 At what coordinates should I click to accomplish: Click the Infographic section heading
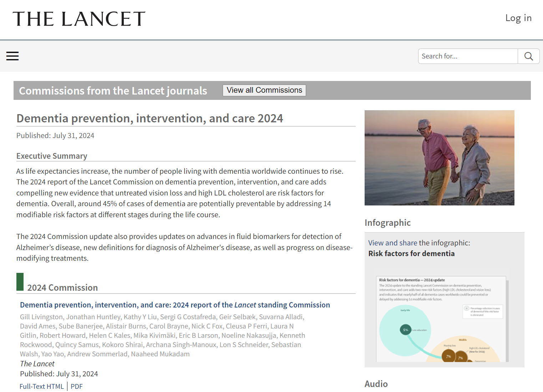tap(387, 223)
